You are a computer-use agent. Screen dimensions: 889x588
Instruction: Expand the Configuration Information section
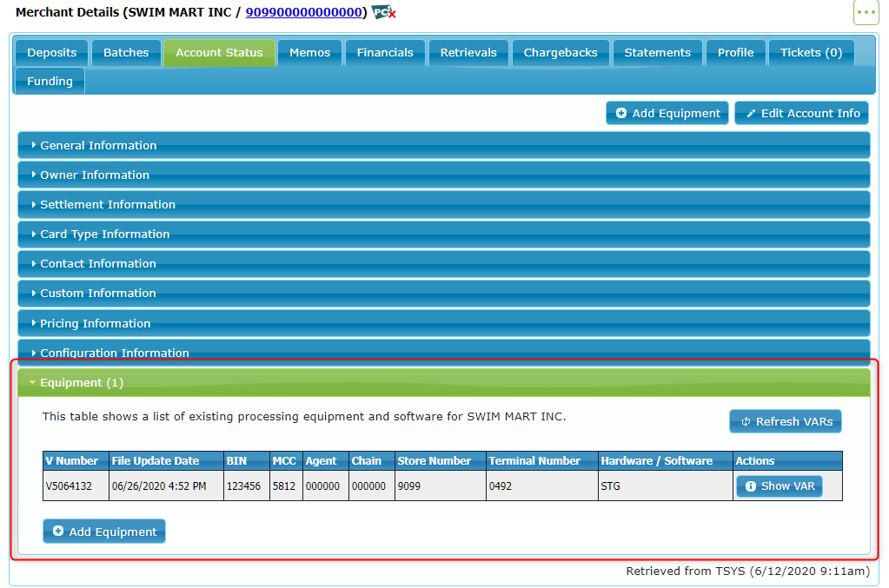[x=444, y=353]
